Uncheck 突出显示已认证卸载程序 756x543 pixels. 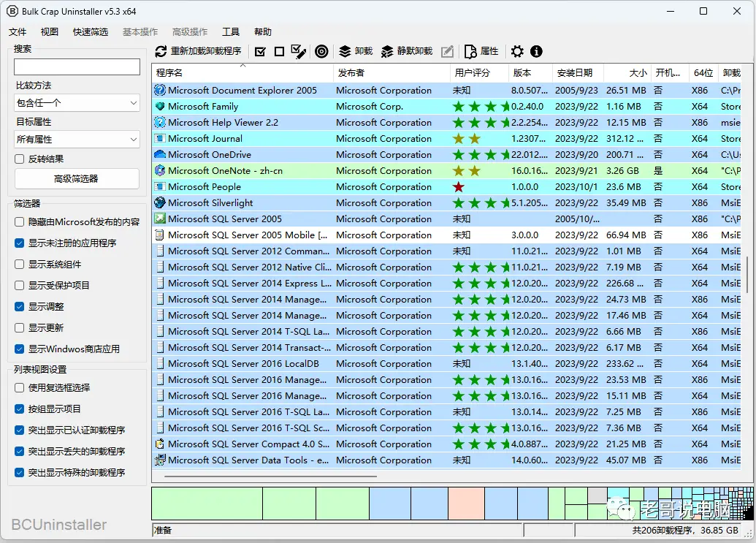[x=19, y=430]
